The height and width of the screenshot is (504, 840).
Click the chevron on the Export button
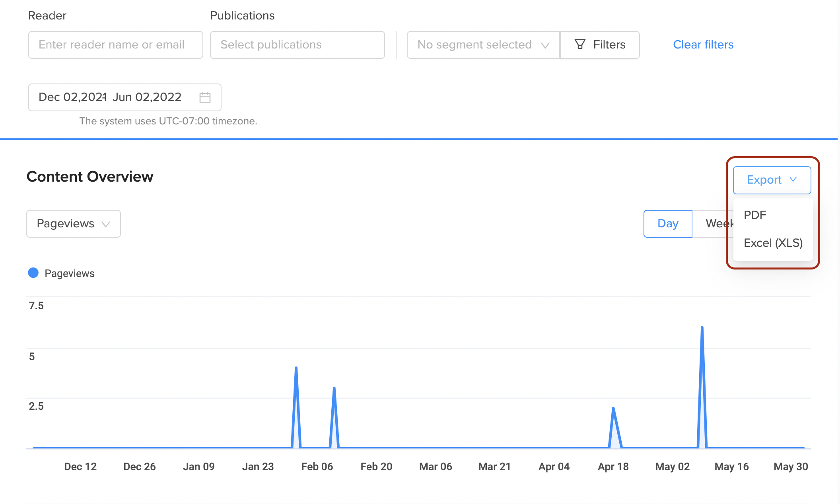(793, 180)
